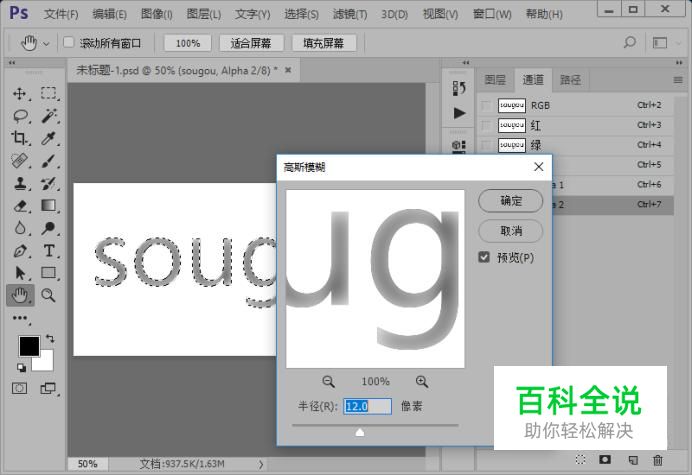The height and width of the screenshot is (475, 692).
Task: Switch to the Layers tab
Action: click(495, 80)
